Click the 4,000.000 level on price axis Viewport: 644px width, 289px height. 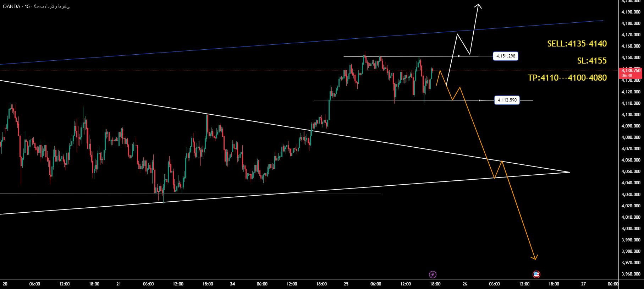pos(631,229)
